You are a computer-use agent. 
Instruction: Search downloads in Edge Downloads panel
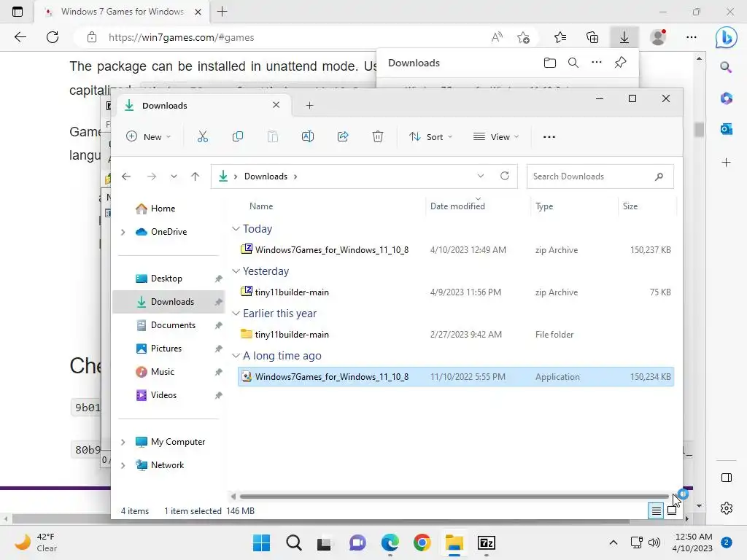[x=573, y=63]
